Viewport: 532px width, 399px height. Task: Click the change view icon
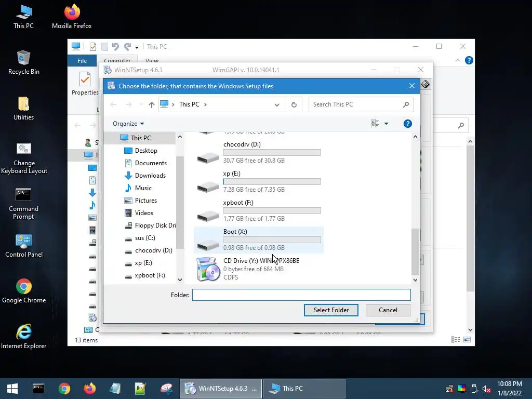[375, 124]
